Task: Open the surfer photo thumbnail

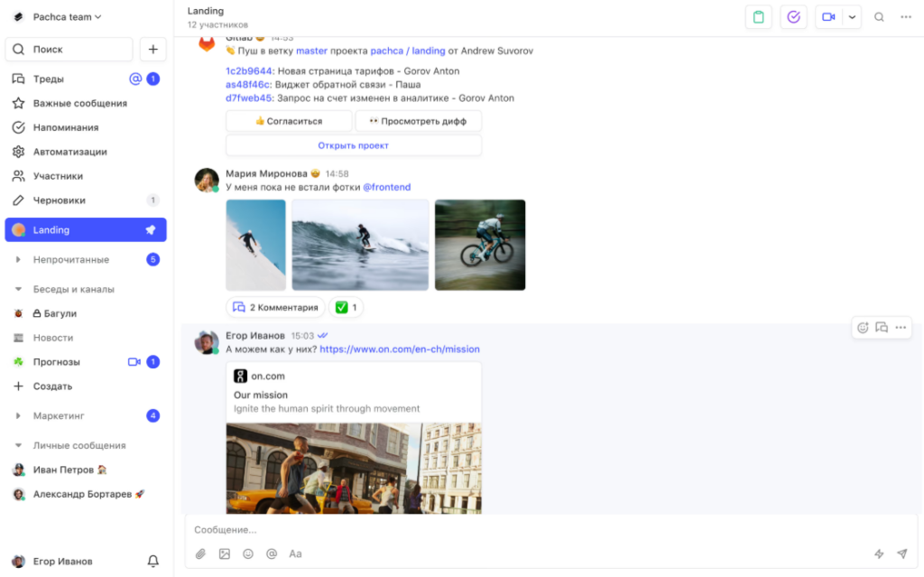Action: tap(360, 245)
